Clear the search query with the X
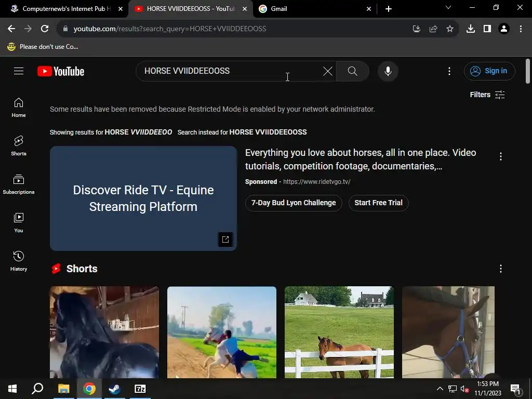532x399 pixels. pos(327,71)
